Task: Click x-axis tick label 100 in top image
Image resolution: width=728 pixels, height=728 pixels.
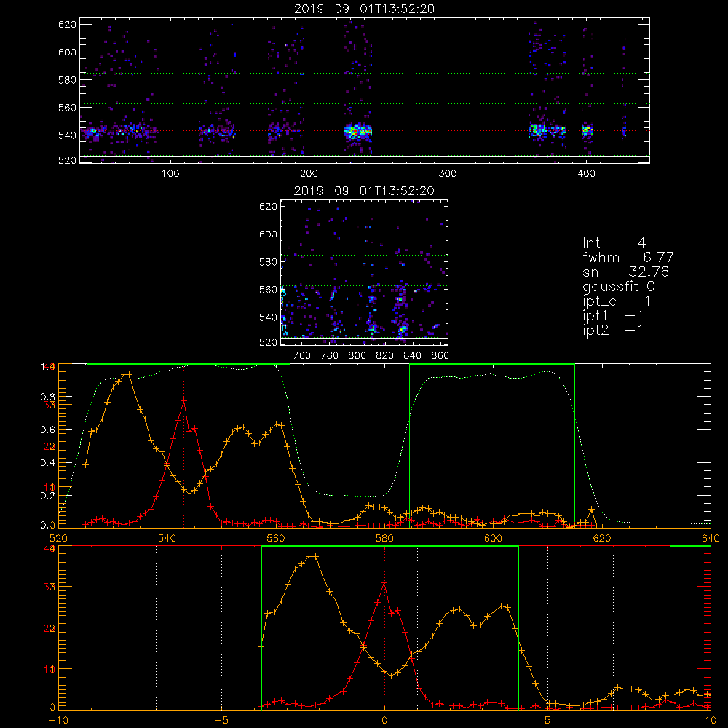Action: click(170, 174)
